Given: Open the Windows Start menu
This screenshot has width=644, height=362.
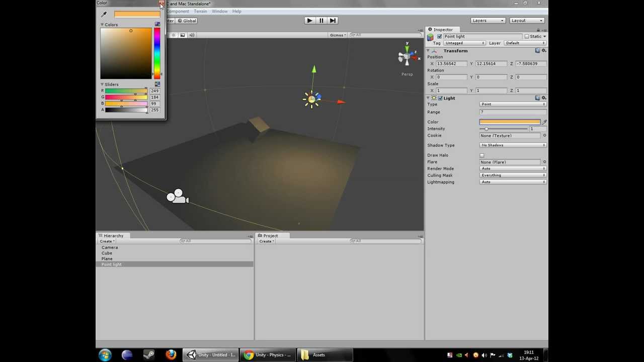Looking at the screenshot, I should click(105, 355).
